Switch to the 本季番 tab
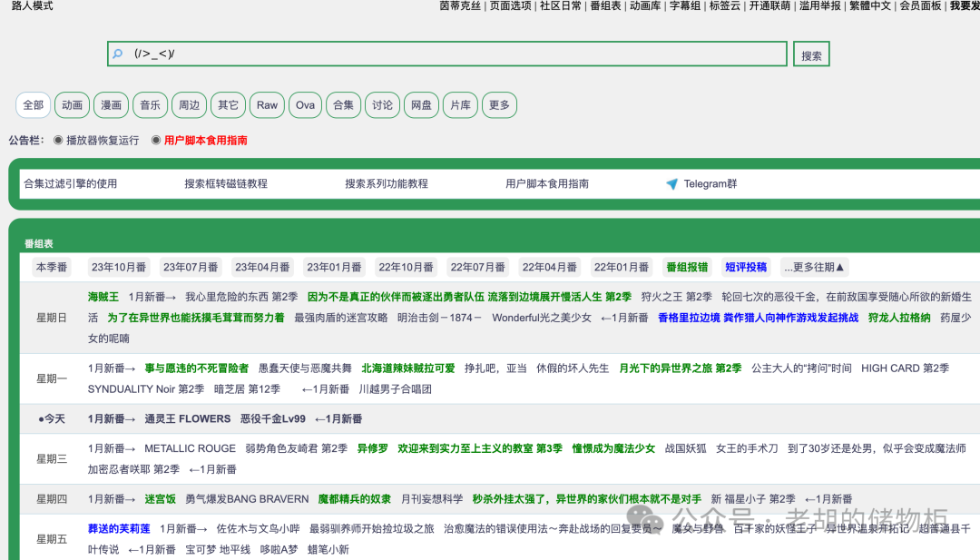This screenshot has width=980, height=560. [51, 266]
